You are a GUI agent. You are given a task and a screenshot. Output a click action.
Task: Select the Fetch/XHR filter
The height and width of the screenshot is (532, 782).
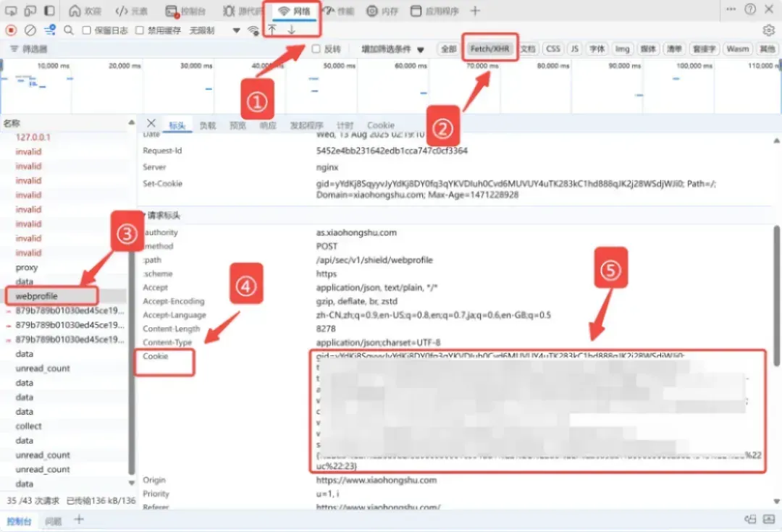click(489, 48)
